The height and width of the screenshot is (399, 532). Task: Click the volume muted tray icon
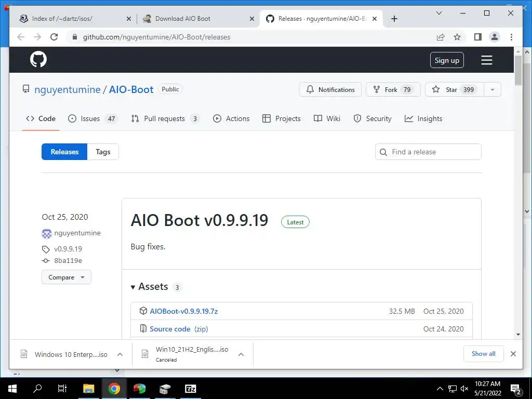point(464,389)
